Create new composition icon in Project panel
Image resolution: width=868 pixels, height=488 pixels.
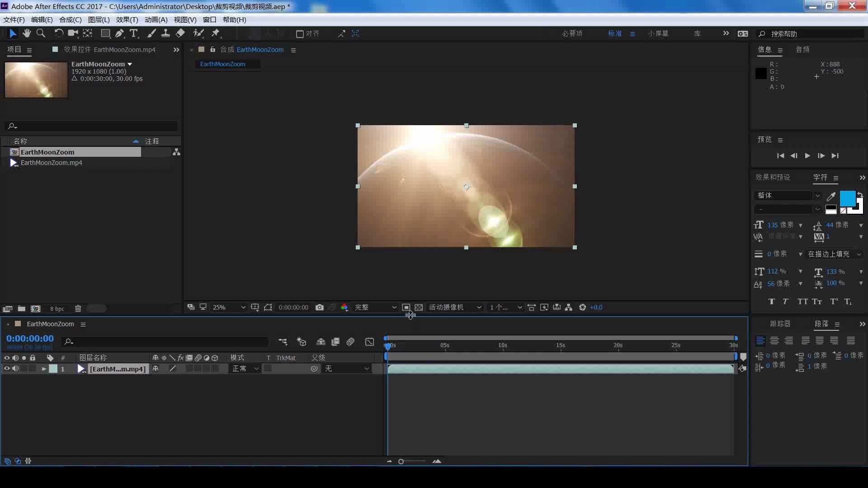coord(36,309)
